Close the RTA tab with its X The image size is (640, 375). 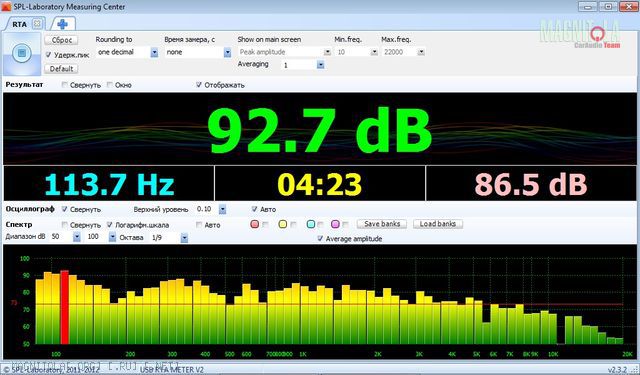37,24
